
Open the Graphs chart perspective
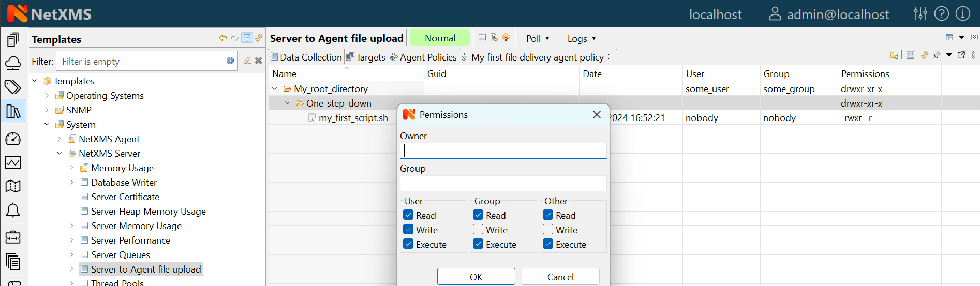click(x=13, y=162)
